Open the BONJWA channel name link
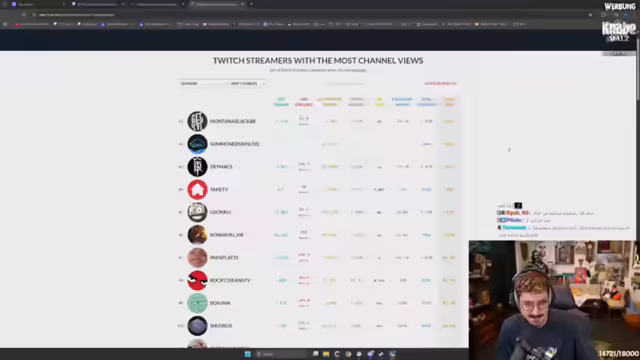Screen dimensions: 640x360 coord(220,303)
